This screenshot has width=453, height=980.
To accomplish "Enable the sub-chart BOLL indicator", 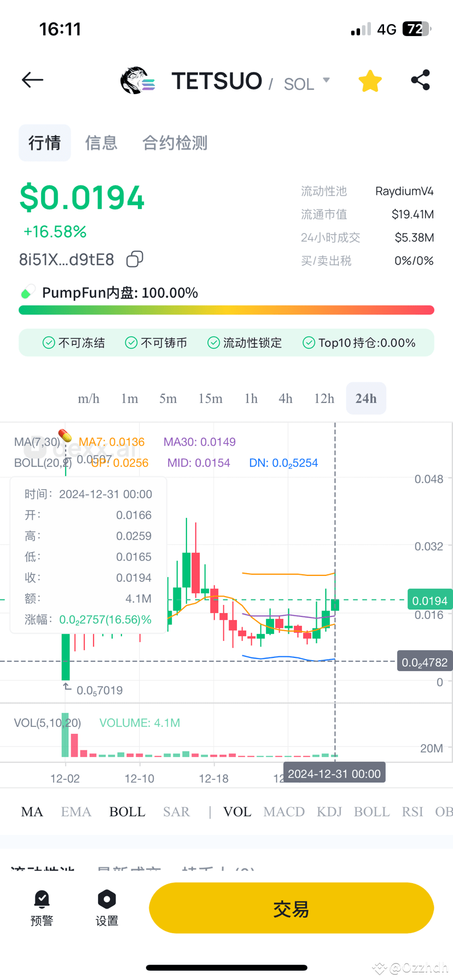I will click(372, 812).
